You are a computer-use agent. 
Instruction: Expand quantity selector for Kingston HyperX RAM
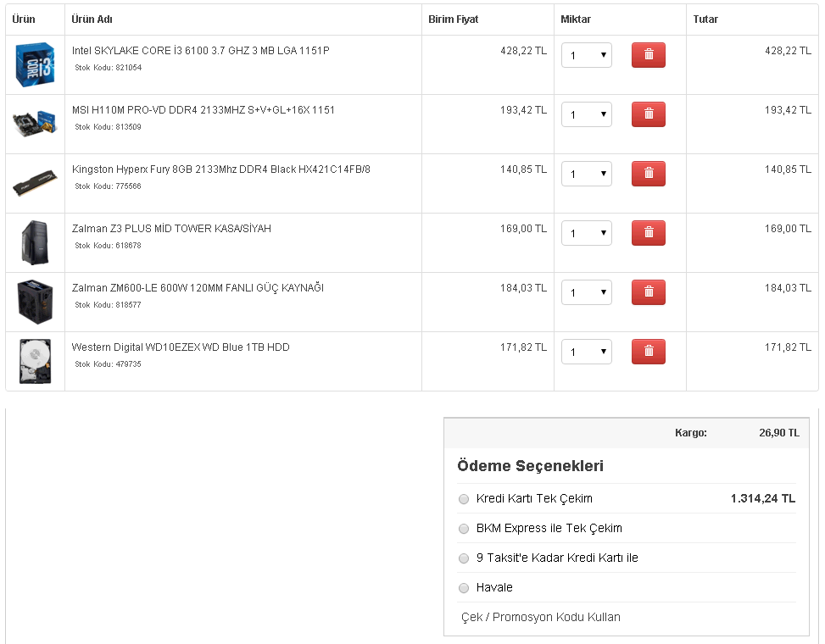pyautogui.click(x=587, y=175)
